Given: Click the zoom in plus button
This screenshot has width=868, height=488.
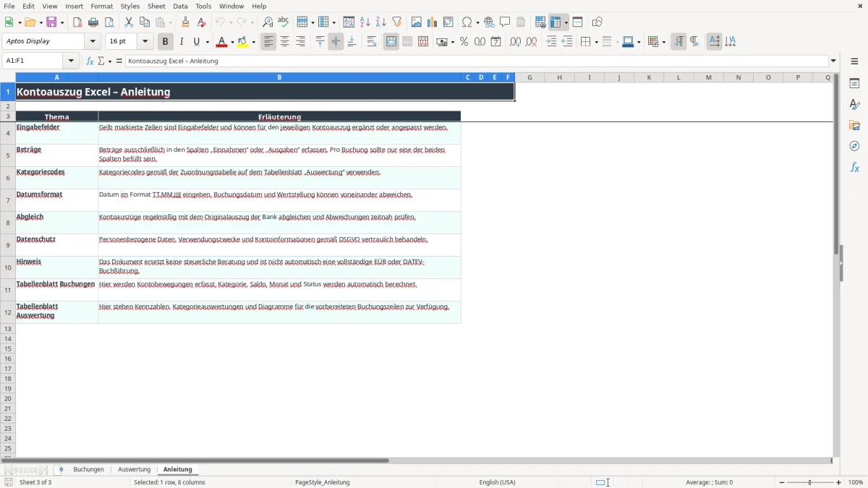Looking at the screenshot, I should [x=839, y=482].
